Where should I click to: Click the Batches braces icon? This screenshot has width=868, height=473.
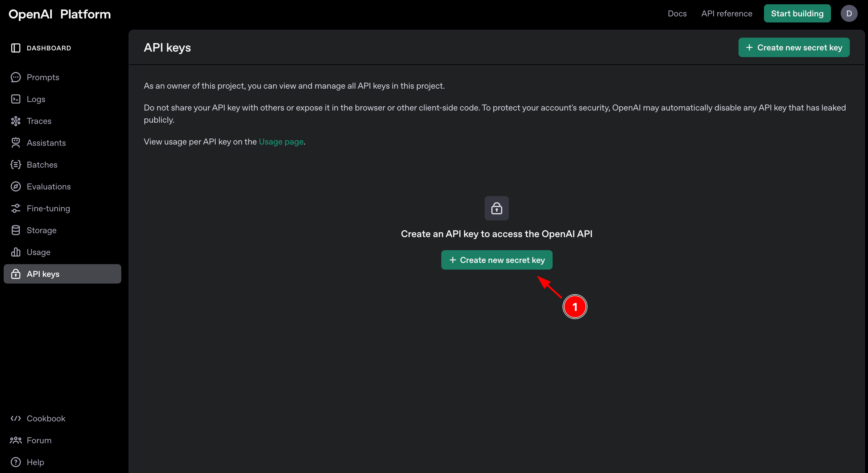point(15,165)
